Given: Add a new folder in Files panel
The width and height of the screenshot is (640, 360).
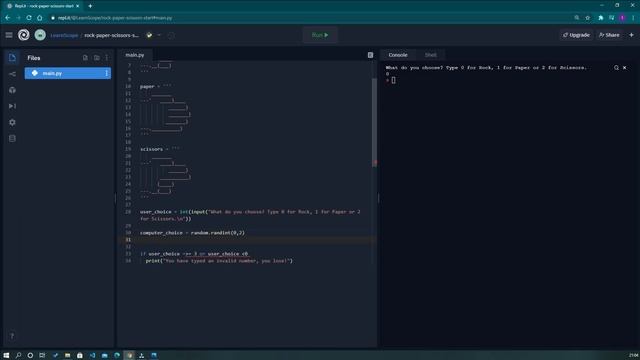Looking at the screenshot, I should [97, 58].
